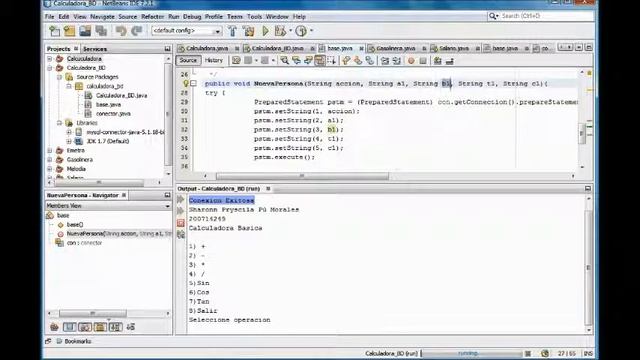Viewport: 640px width, 360px height.
Task: Click the Build Project hammer icon
Action: click(x=232, y=31)
